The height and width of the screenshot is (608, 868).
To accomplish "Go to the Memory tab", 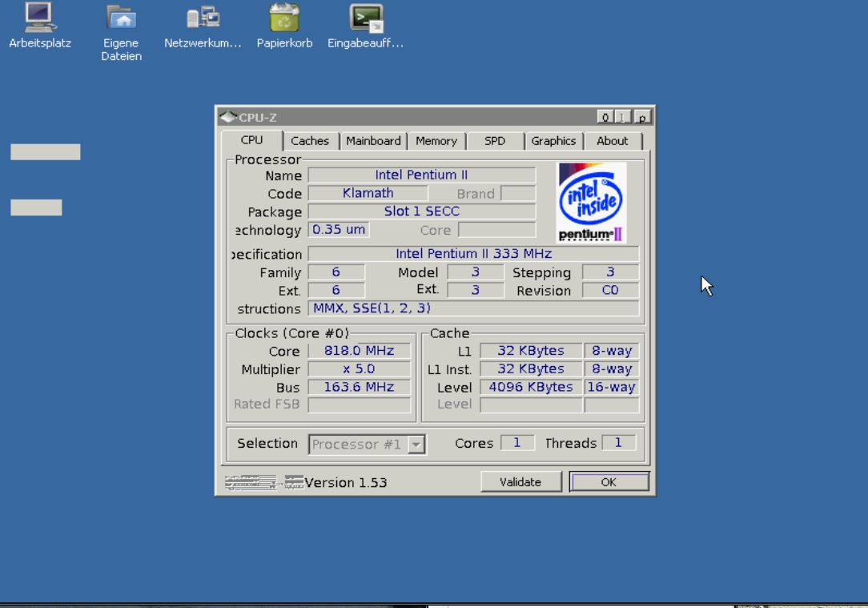I will [436, 141].
